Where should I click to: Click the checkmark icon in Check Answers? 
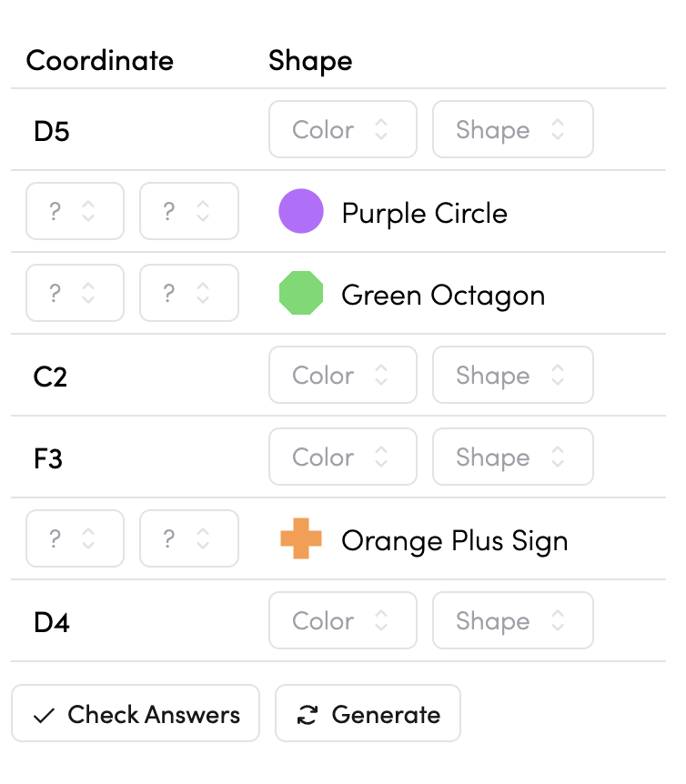point(44,716)
